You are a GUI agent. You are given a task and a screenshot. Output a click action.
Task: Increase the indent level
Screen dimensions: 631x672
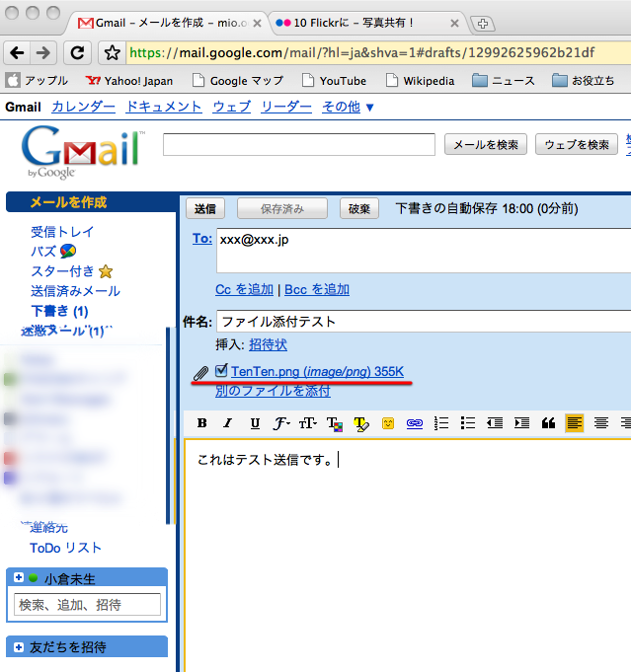click(x=521, y=423)
